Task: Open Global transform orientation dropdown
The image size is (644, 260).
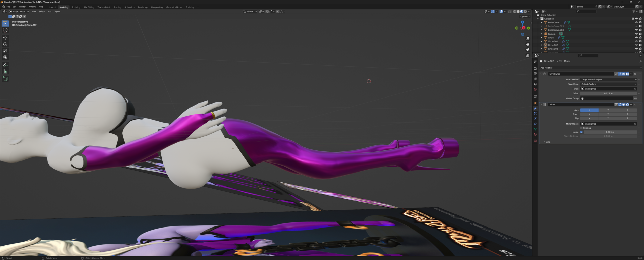Action: click(x=250, y=12)
